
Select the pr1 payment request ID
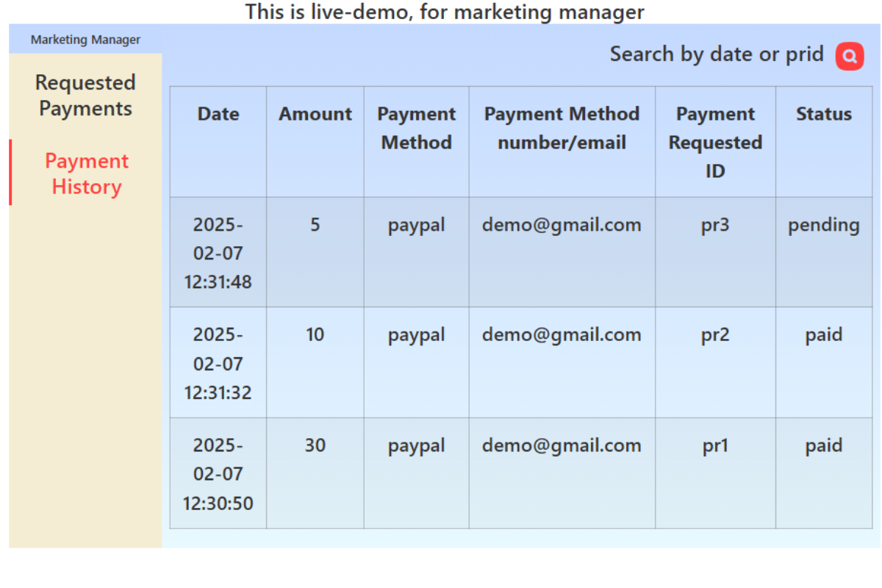pos(715,445)
